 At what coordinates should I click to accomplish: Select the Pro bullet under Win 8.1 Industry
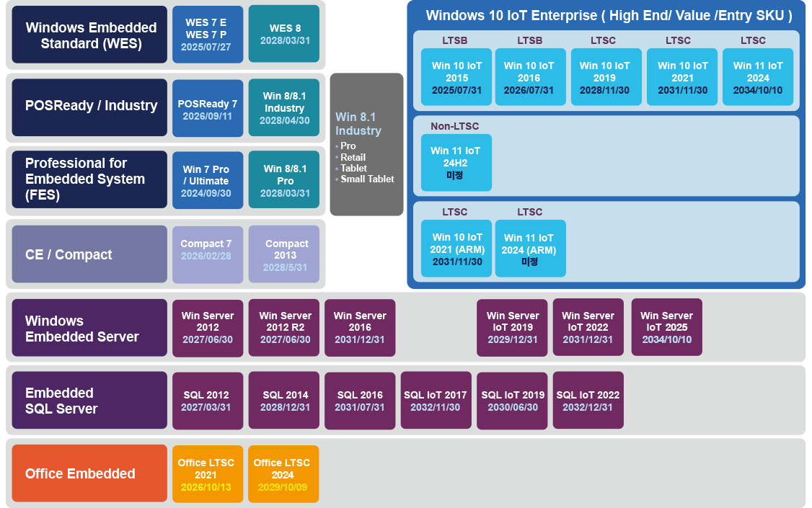[x=348, y=146]
